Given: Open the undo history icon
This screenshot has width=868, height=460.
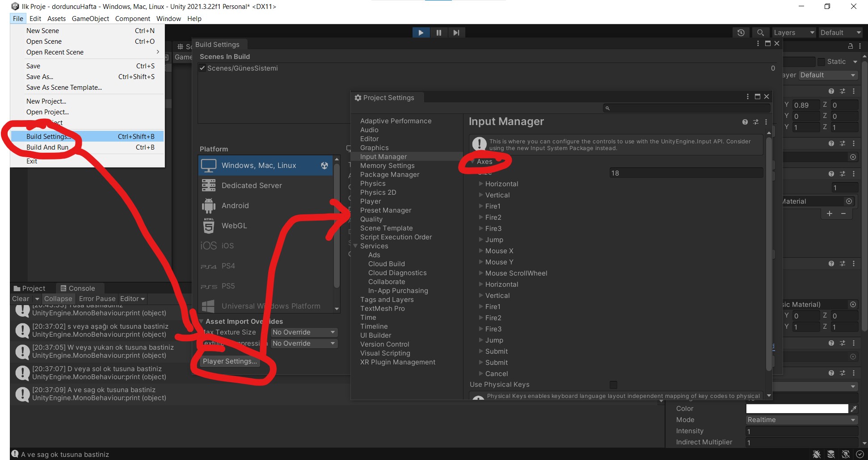Looking at the screenshot, I should click(741, 33).
